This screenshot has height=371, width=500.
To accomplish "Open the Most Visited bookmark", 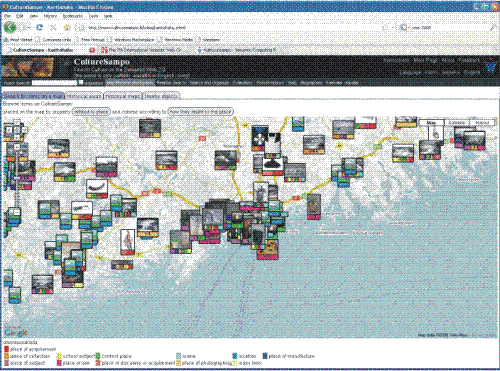I will point(18,40).
